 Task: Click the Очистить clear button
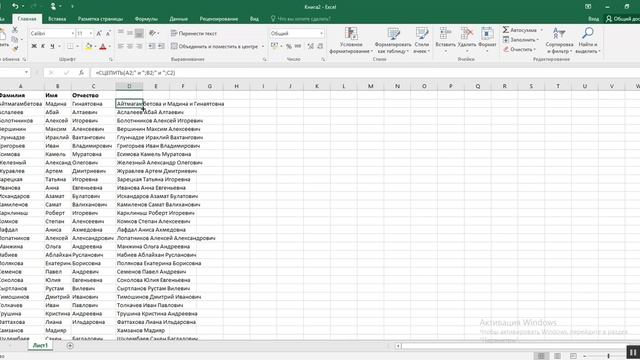(x=520, y=49)
